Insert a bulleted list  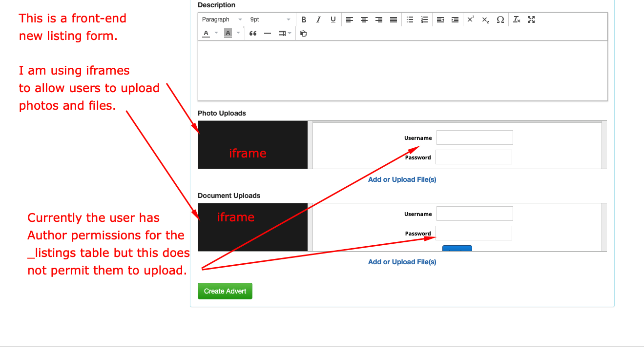(x=410, y=20)
